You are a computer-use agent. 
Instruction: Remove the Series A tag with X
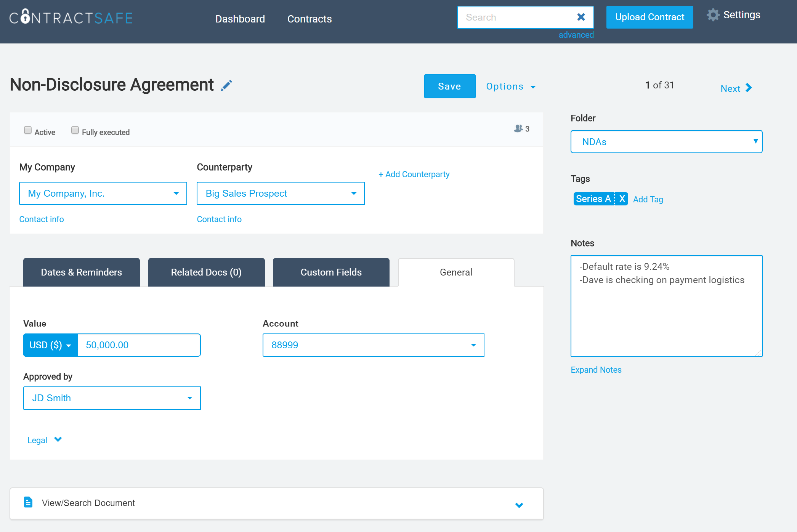pyautogui.click(x=622, y=199)
